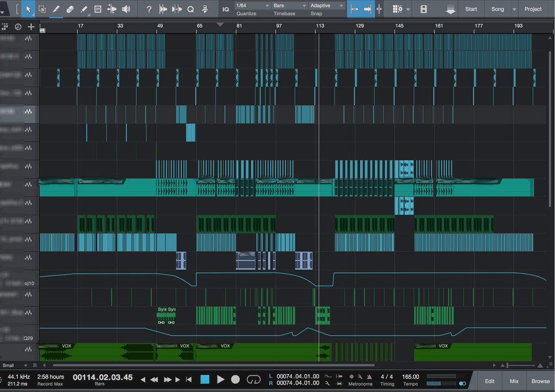Click the 2:58 hours Record Max display
The height and width of the screenshot is (392, 555).
pyautogui.click(x=50, y=380)
